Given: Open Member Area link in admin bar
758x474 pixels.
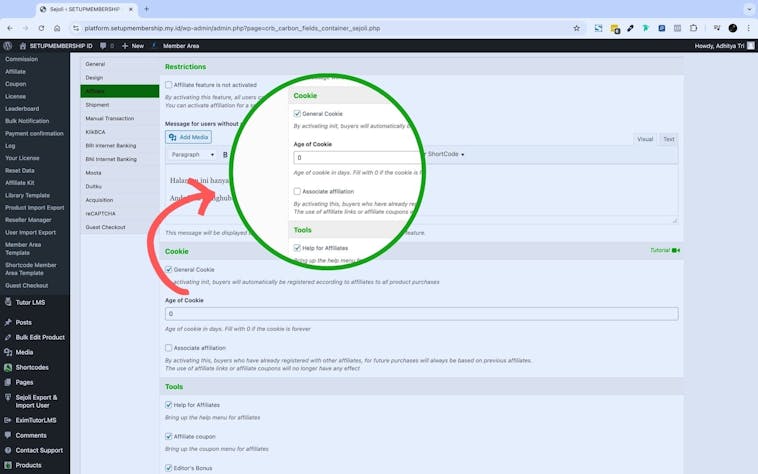Looking at the screenshot, I should 180,45.
